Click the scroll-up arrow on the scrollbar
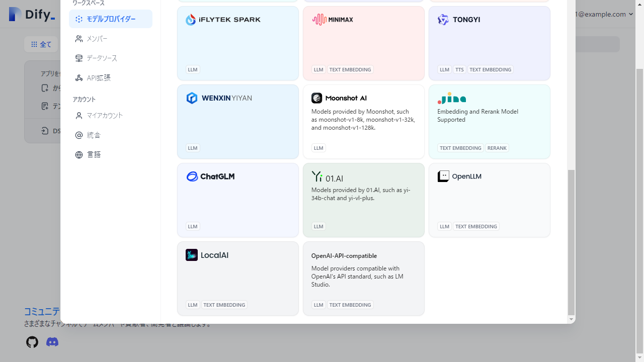Screen dimensions: 644x362 click(639, 4)
